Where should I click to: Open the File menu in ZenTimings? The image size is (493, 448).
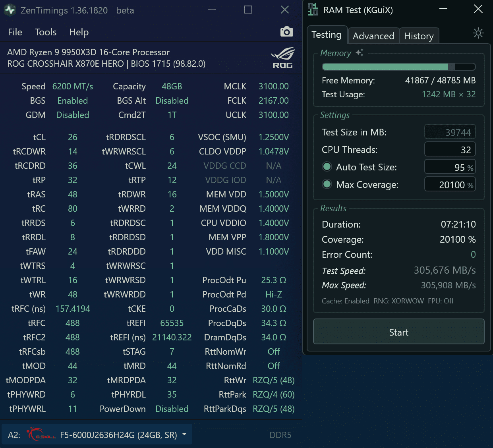tap(15, 32)
